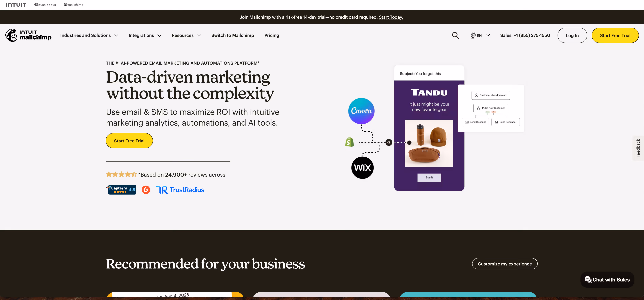Click the TrustRadius logo

click(180, 190)
